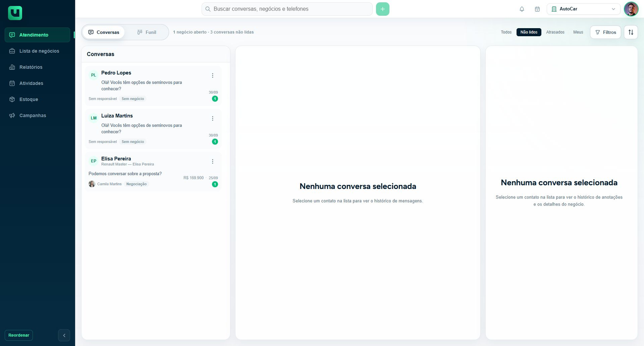
Task: Open Luiza Martins conversation
Action: click(x=153, y=129)
